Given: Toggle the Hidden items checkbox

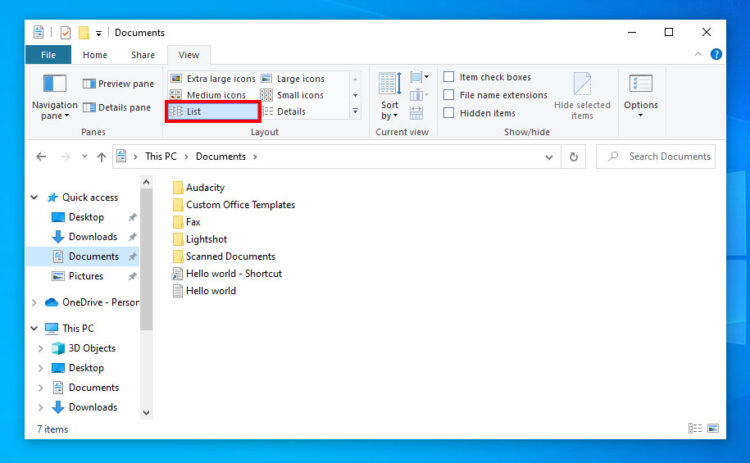Looking at the screenshot, I should 449,113.
